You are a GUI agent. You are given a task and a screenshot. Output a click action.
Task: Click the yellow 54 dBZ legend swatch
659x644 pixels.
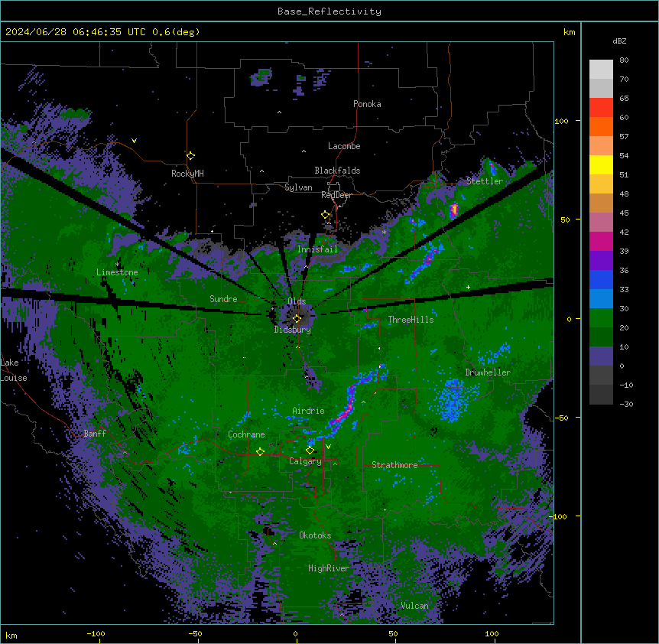pos(601,164)
